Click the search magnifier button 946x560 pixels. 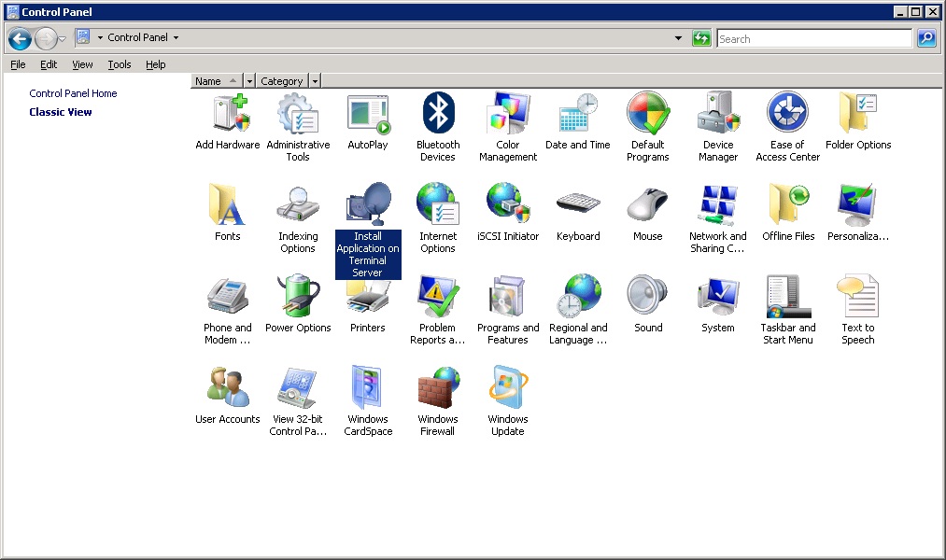tap(926, 38)
